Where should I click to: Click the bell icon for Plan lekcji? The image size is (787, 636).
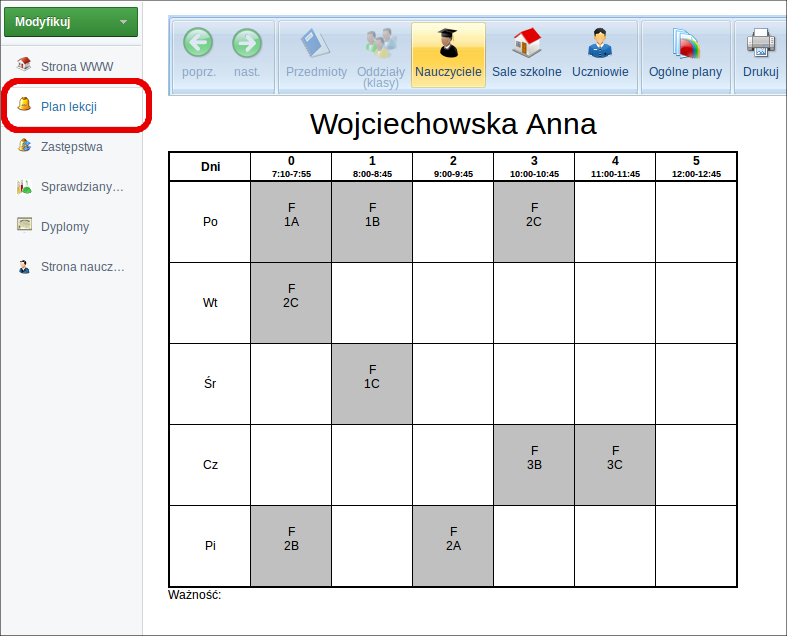(x=24, y=104)
